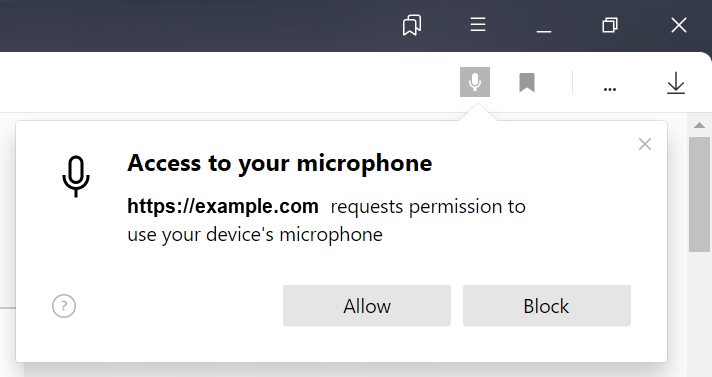Close the browser window
This screenshot has width=712, height=377.
coord(679,25)
